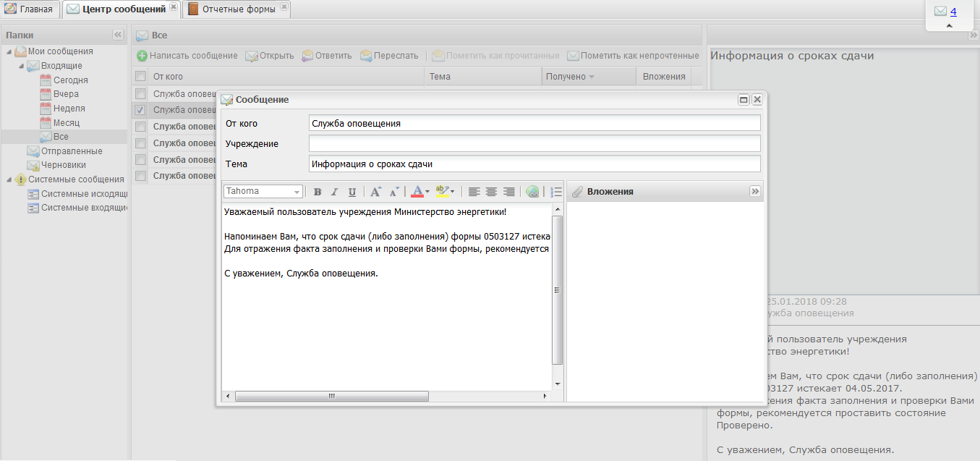Viewport: 980px width, 461px height.
Task: Apply italic formatting in editor toolbar
Action: (335, 192)
